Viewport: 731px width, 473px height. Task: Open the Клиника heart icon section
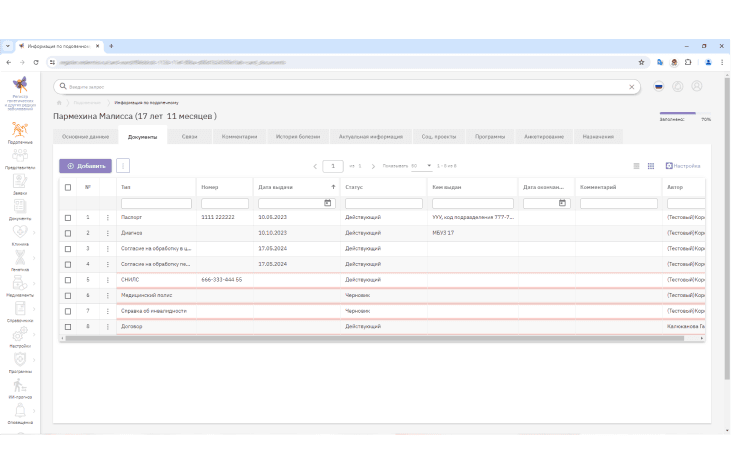pyautogui.click(x=20, y=235)
